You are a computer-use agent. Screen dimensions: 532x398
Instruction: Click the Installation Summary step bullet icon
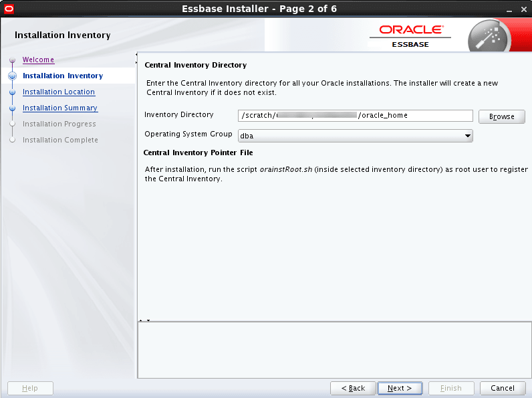pos(13,108)
